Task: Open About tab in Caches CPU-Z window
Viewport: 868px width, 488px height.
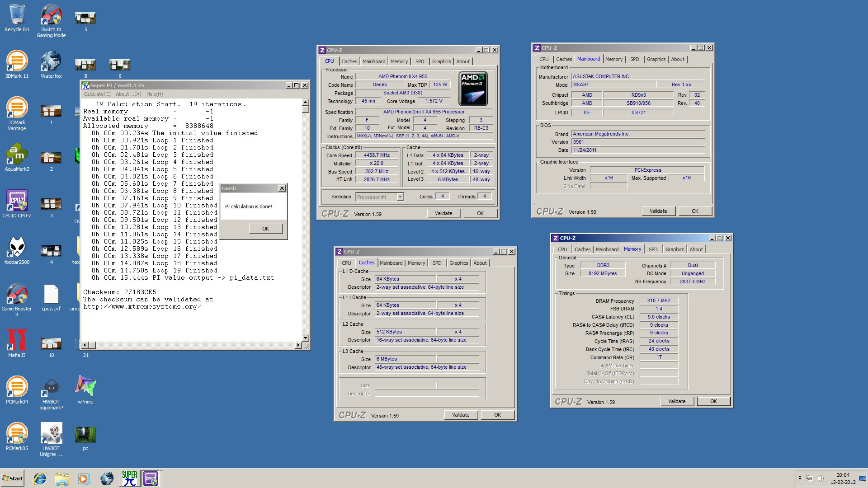Action: click(480, 263)
